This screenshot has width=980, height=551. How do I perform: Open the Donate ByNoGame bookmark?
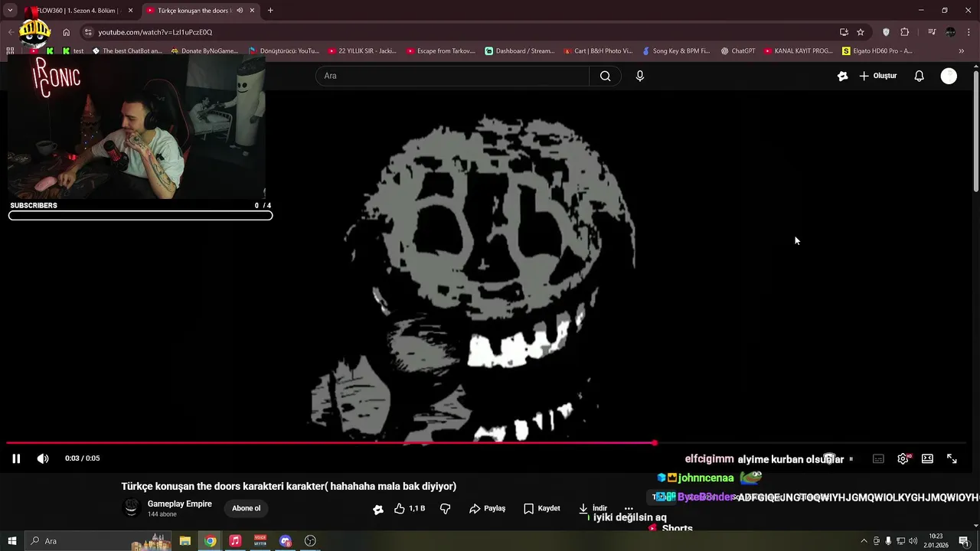[x=204, y=51]
